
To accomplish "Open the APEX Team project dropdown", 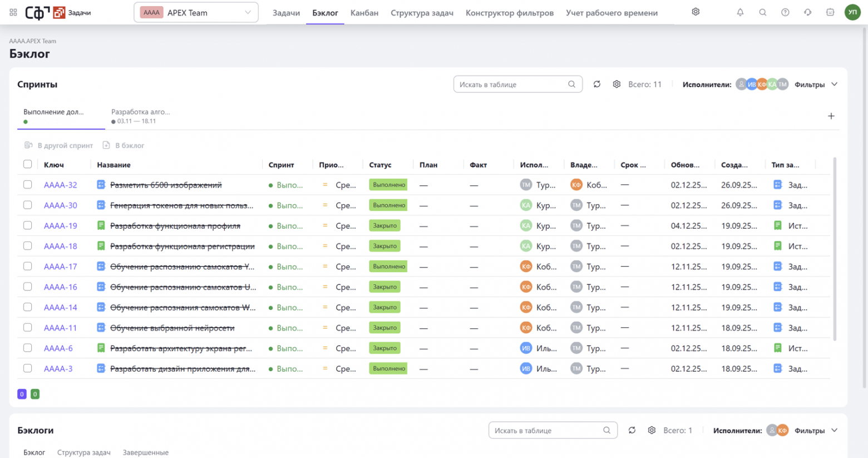I will pos(196,12).
